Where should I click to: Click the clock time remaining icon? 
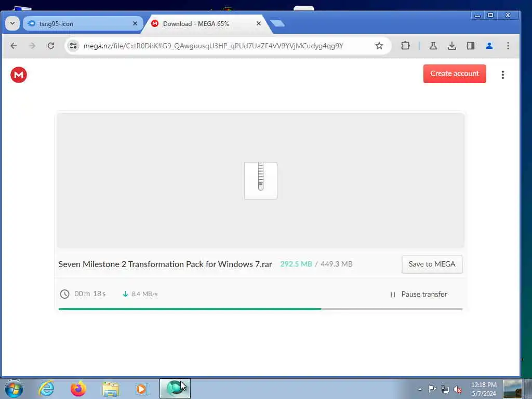(64, 294)
